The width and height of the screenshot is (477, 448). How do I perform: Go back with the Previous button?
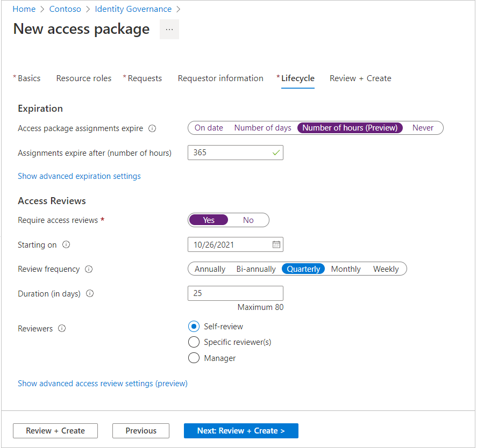(x=141, y=431)
